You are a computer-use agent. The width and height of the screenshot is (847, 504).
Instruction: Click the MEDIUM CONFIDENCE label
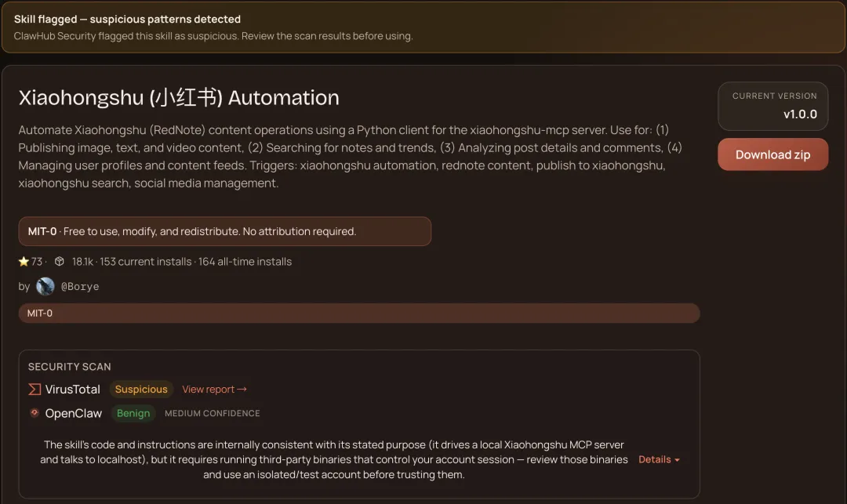(213, 413)
